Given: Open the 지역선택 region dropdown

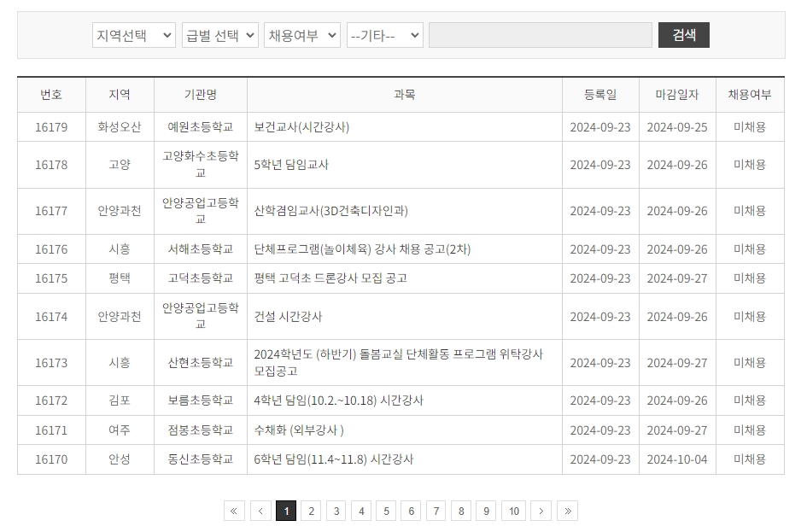Looking at the screenshot, I should (134, 35).
